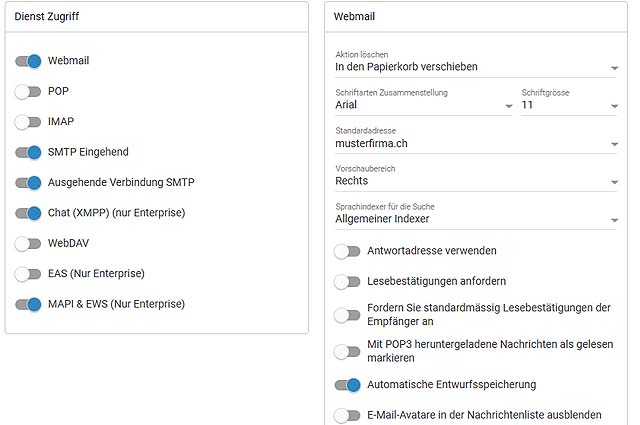Switch off SMTP Eingehend toggle
This screenshot has height=425, width=640.
click(28, 152)
